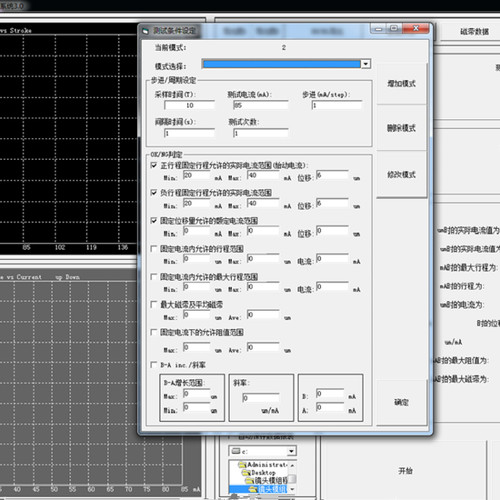
Task: Select the Administrator folder icon
Action: (242, 465)
